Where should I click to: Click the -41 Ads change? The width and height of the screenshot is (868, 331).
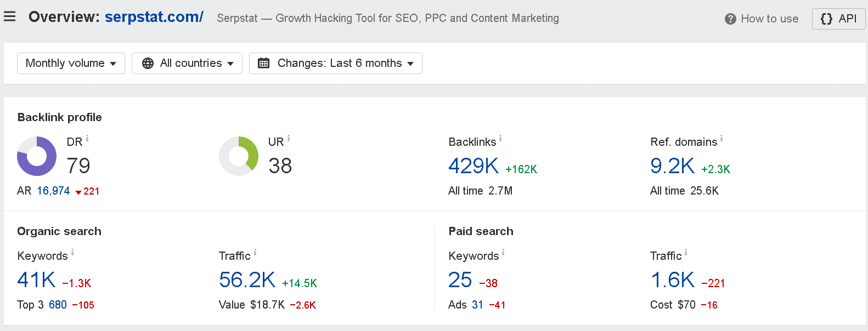point(497,305)
